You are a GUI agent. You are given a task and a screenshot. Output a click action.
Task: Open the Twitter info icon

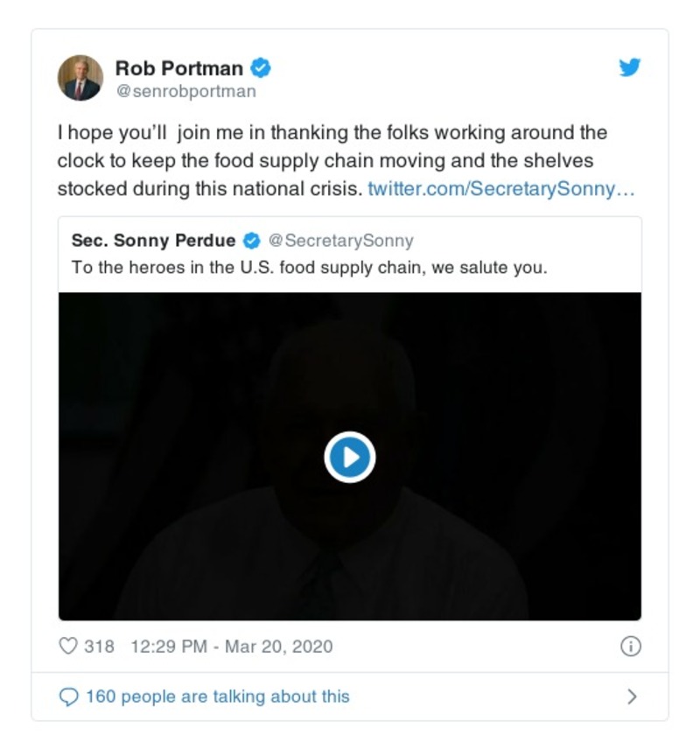tap(630, 647)
